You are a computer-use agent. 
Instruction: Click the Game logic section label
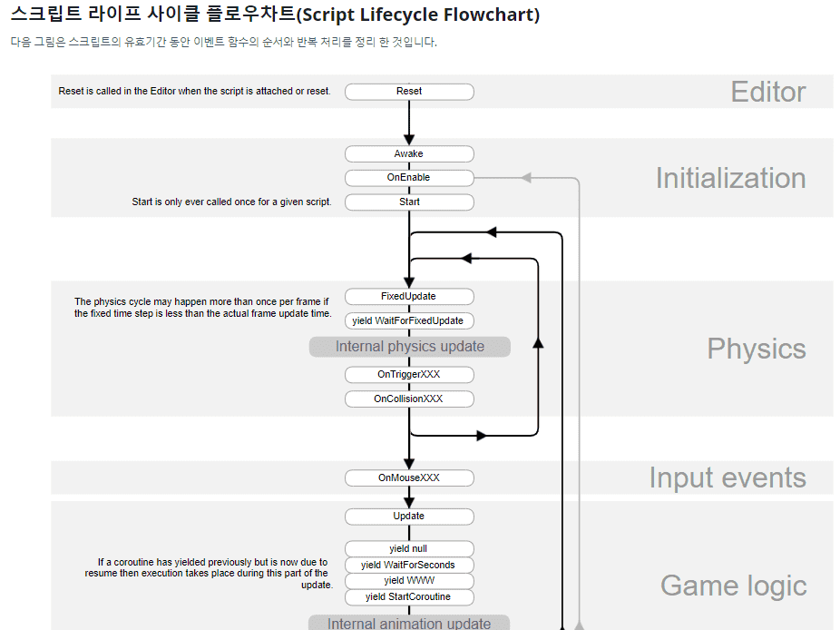(x=733, y=586)
